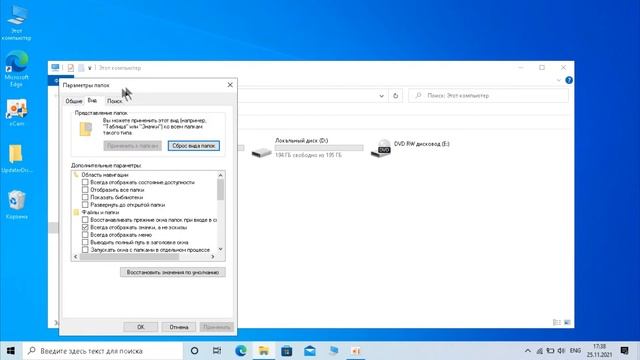Switch Explorer to details view icon

point(556,322)
